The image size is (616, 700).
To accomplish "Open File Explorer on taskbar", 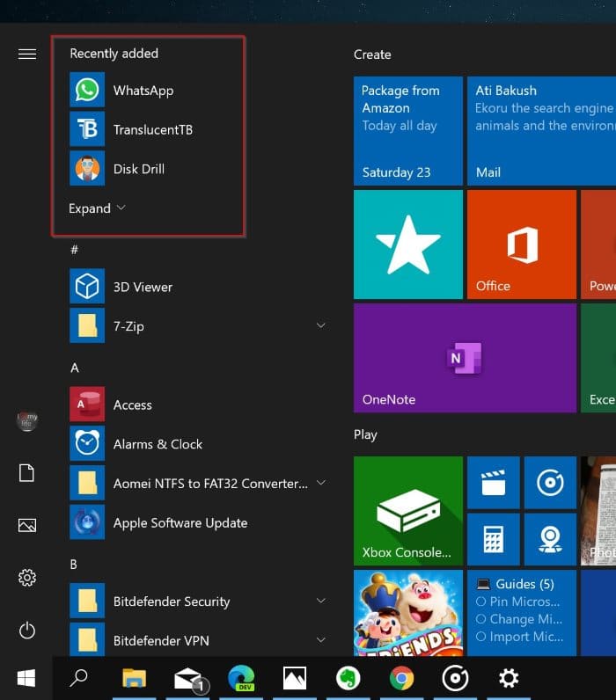I will 135,678.
